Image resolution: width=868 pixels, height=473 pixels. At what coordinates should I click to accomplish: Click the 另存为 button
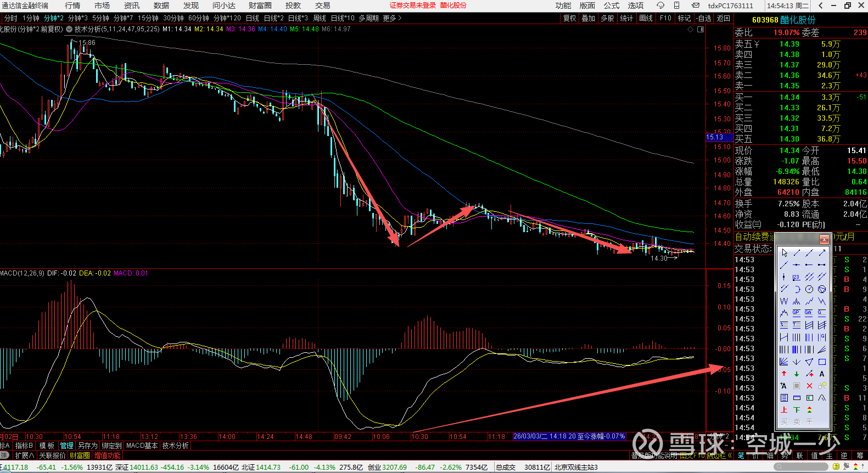point(88,446)
